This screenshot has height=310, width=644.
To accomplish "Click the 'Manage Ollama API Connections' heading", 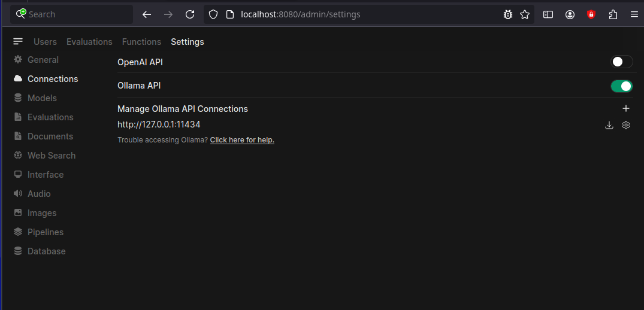I will [x=183, y=109].
